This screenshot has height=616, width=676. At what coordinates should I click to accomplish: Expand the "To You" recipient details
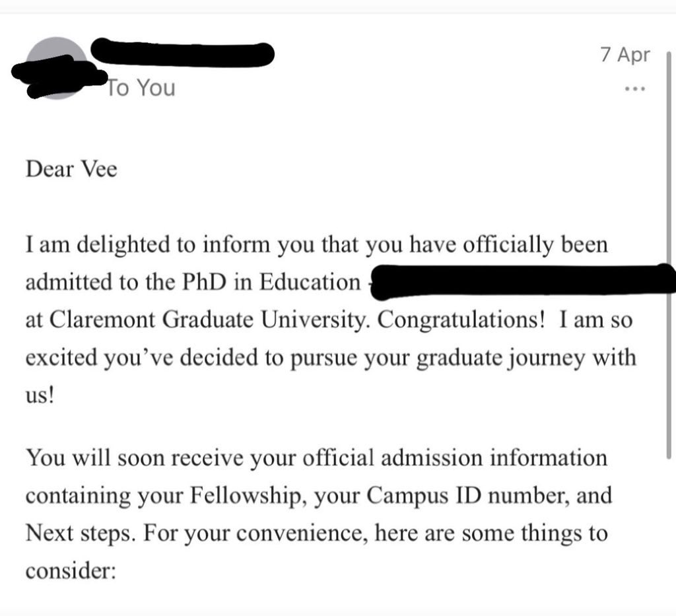click(x=141, y=88)
